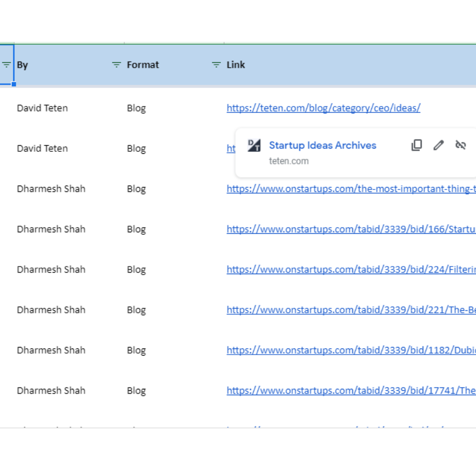Viewport: 476px width, 476px height.
Task: Select the Format header cell
Action: coord(174,65)
